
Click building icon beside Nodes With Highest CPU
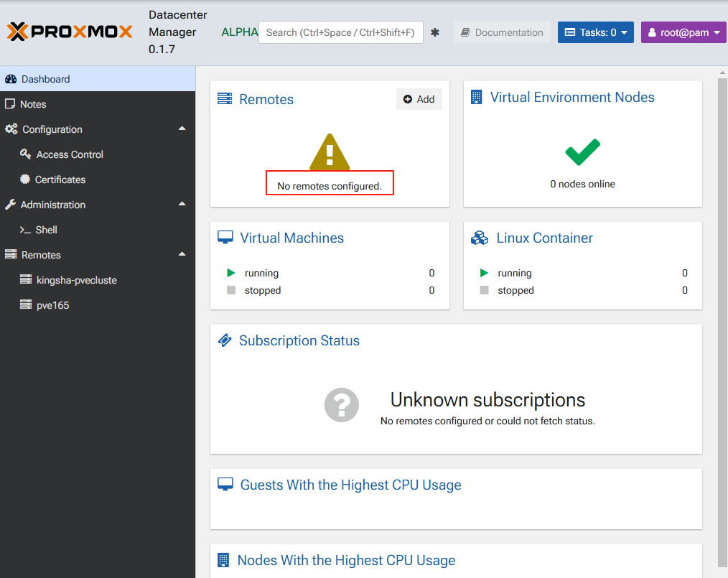coord(223,560)
